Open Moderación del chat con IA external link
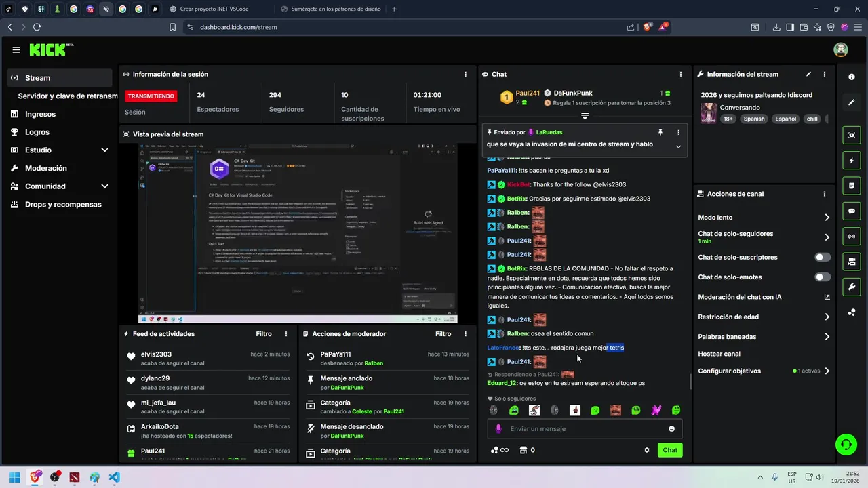 pos(827,297)
